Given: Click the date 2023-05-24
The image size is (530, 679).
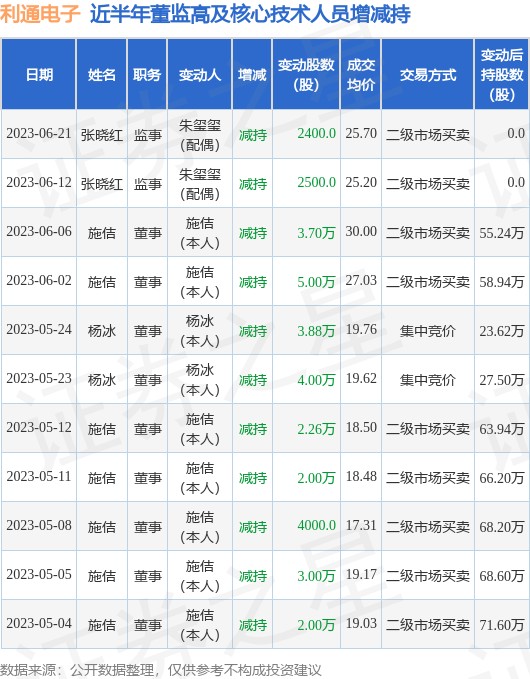Looking at the screenshot, I should (x=39, y=330).
